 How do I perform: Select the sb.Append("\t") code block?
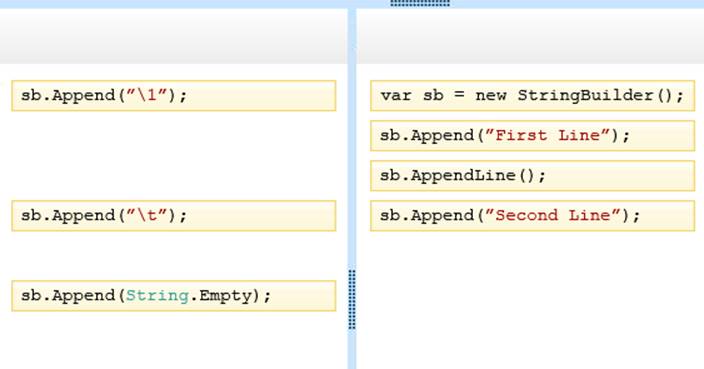coord(174,216)
